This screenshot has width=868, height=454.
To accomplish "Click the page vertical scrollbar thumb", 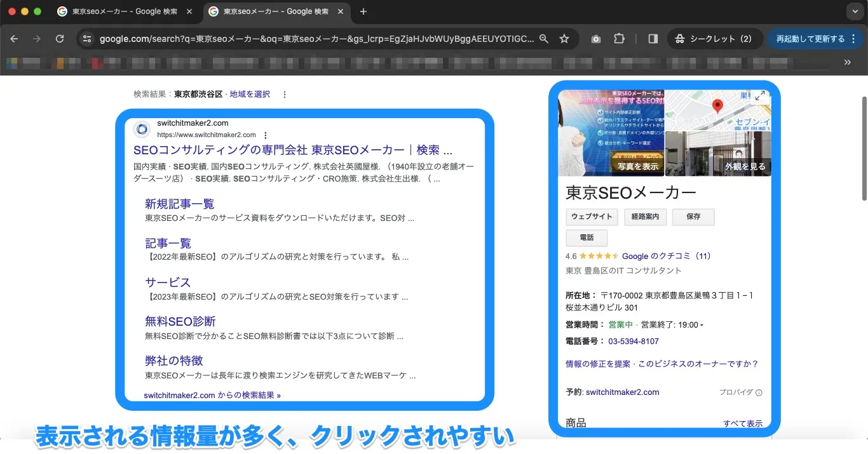I will coord(864,149).
